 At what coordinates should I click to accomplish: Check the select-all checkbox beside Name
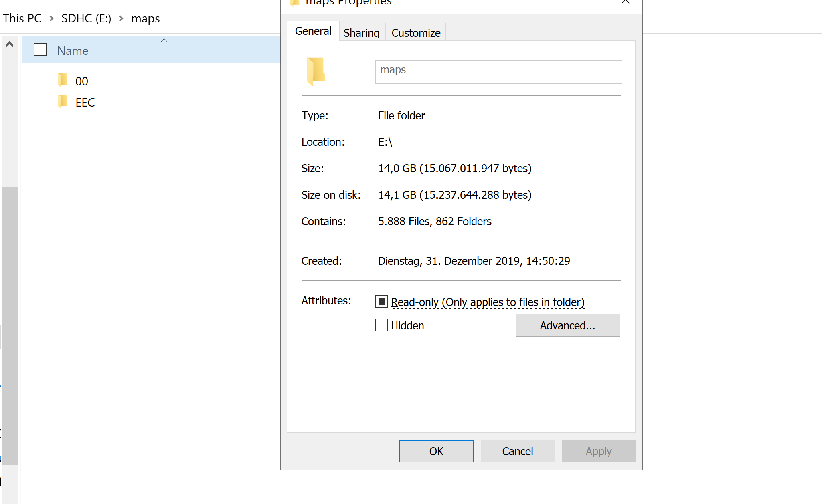coord(40,50)
